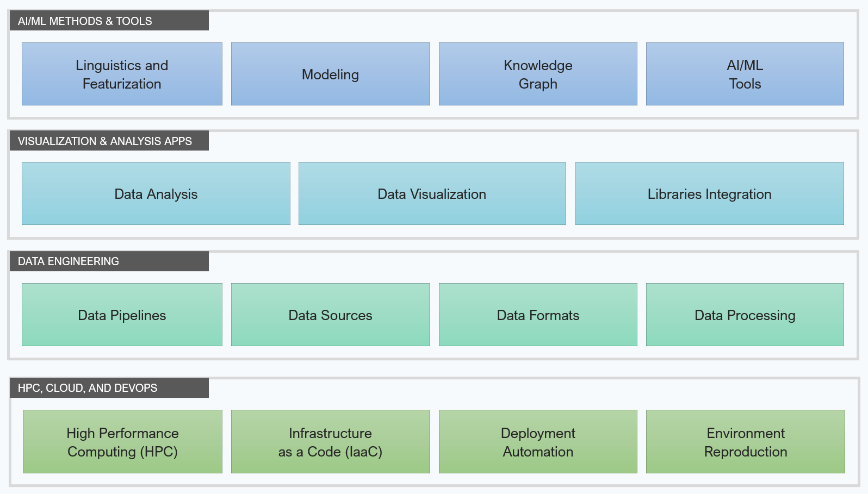Select the Data Processing box
868x494 pixels.
[x=745, y=315]
